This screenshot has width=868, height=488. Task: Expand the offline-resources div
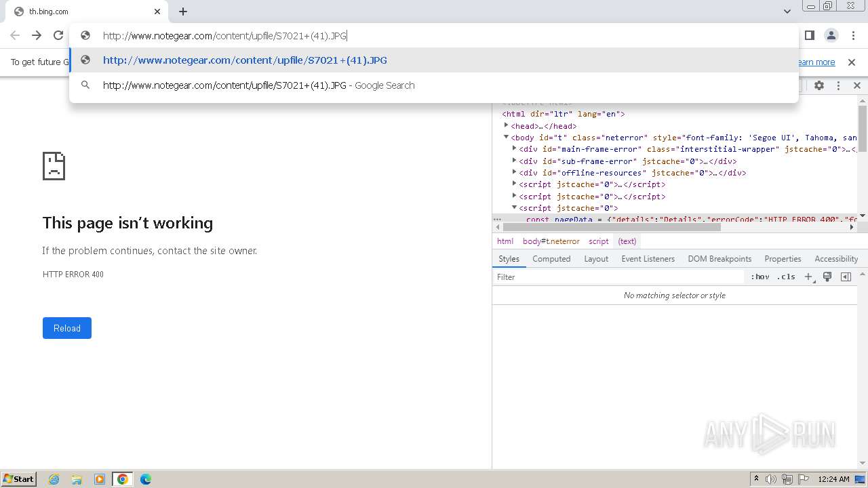click(x=515, y=172)
